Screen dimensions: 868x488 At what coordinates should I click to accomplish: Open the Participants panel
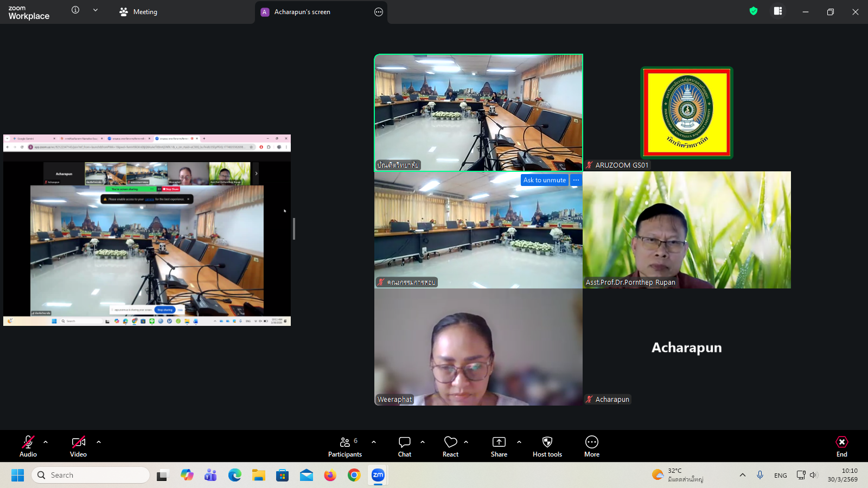(344, 446)
